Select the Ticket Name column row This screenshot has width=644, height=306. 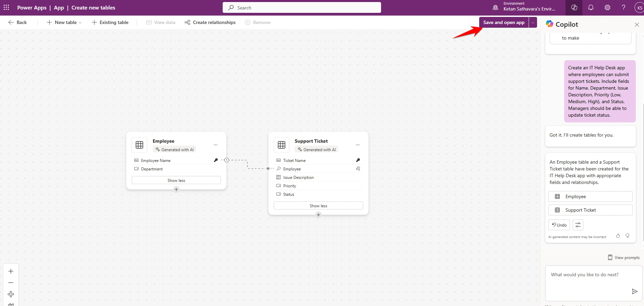pos(318,160)
